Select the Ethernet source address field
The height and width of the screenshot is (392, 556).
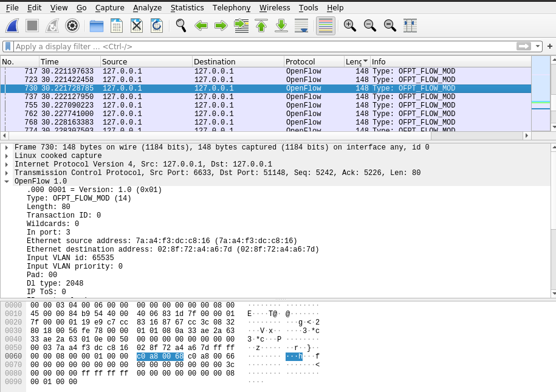pyautogui.click(x=162, y=241)
